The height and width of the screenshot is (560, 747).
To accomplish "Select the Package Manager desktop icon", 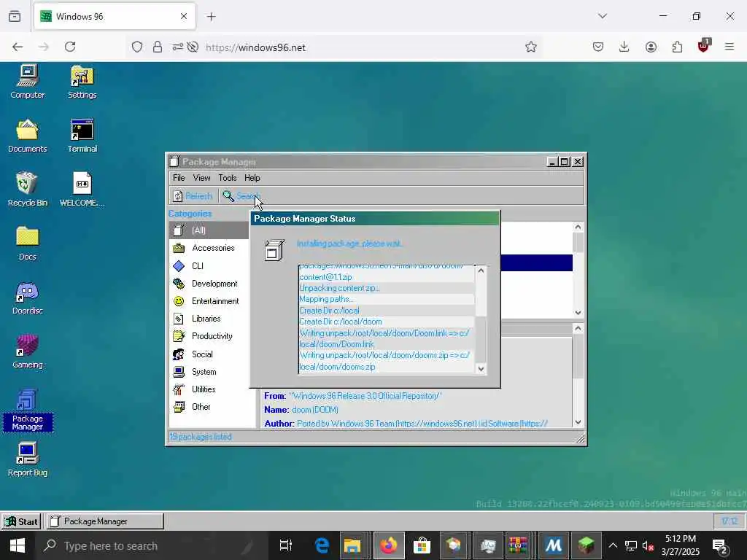I will [x=28, y=411].
